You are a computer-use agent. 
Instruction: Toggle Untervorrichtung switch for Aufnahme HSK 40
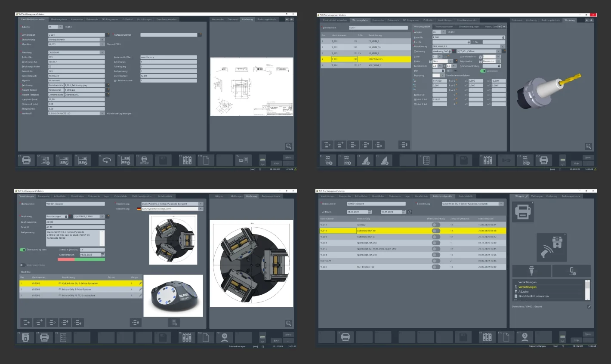click(436, 231)
